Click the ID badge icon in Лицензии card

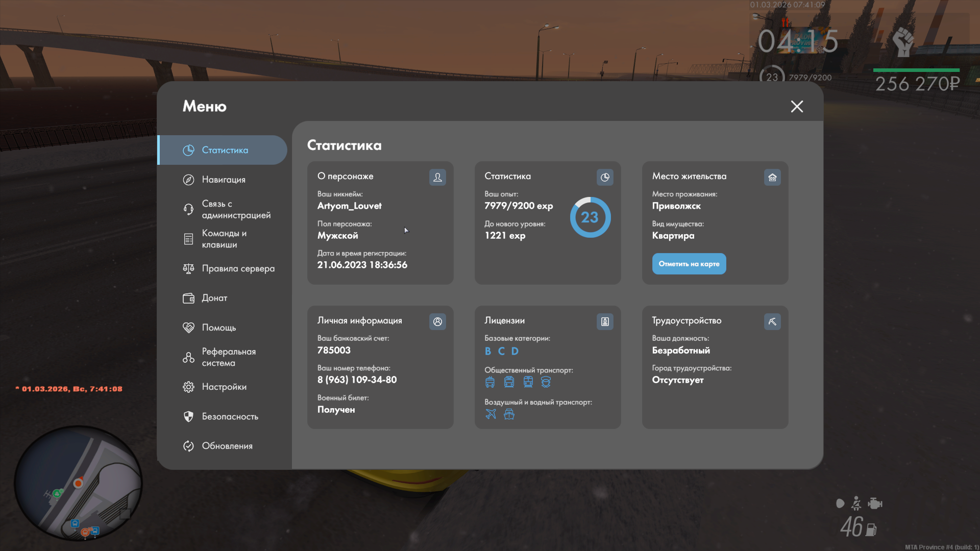pyautogui.click(x=605, y=321)
